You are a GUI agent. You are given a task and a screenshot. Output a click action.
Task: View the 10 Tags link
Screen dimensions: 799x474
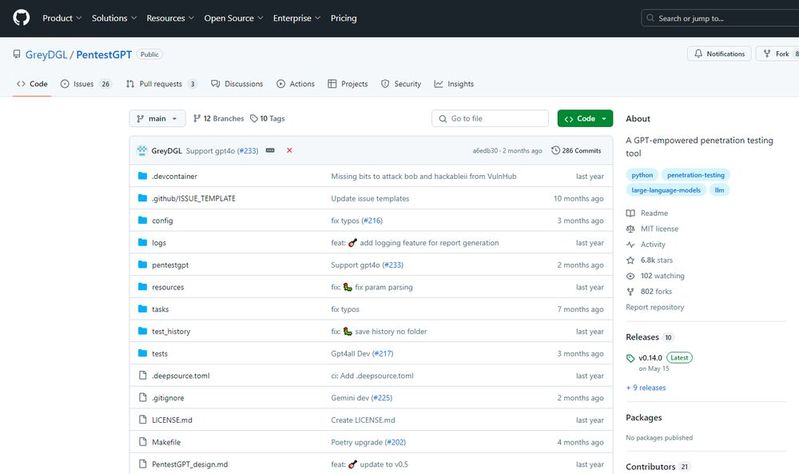pos(268,118)
